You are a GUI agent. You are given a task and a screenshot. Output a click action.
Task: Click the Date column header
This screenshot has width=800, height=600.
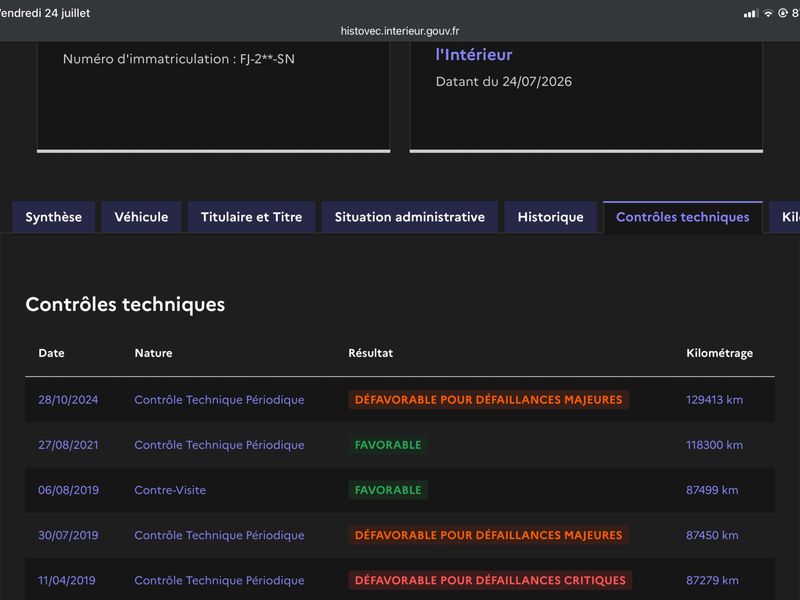point(52,353)
